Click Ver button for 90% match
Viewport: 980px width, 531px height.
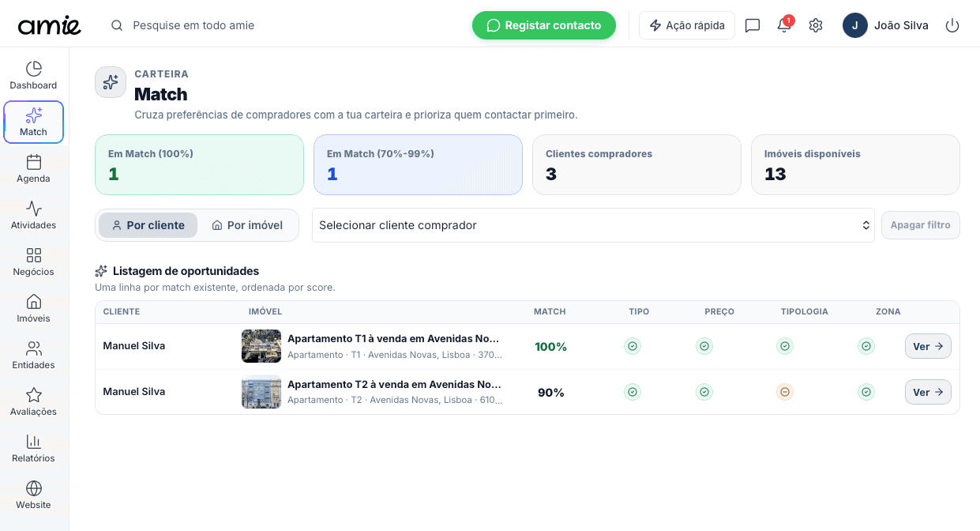click(x=927, y=392)
